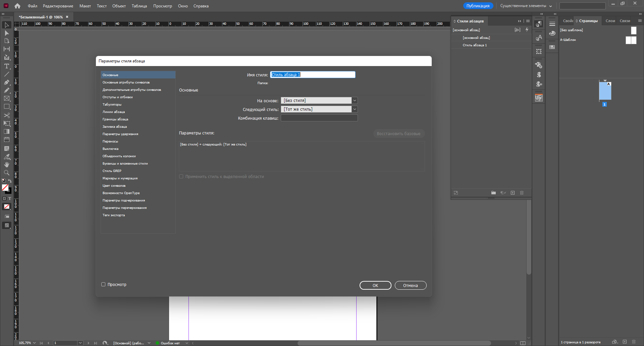Screen dimensions: 644x346
Task: Select the Rectangle Frame tool
Action: coord(7,99)
